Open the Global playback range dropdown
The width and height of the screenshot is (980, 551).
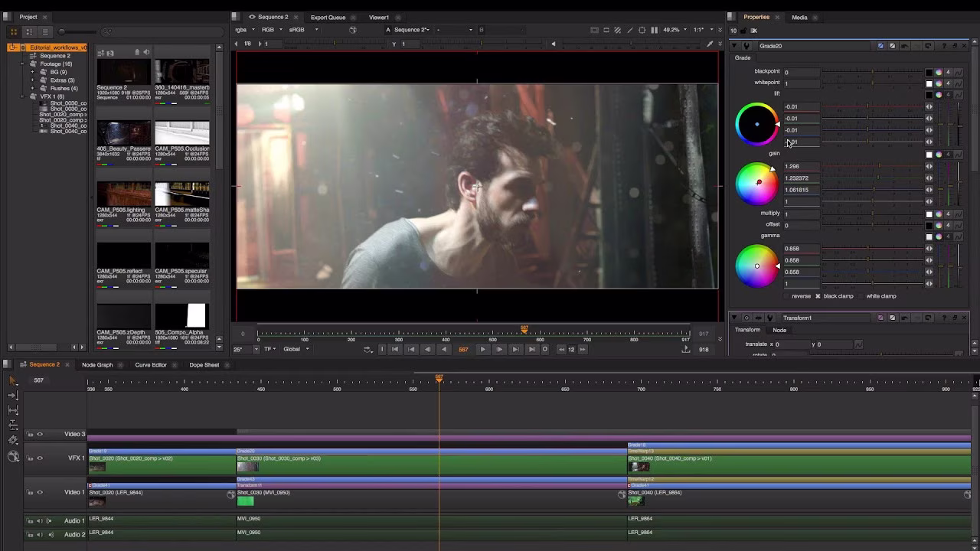tap(296, 350)
